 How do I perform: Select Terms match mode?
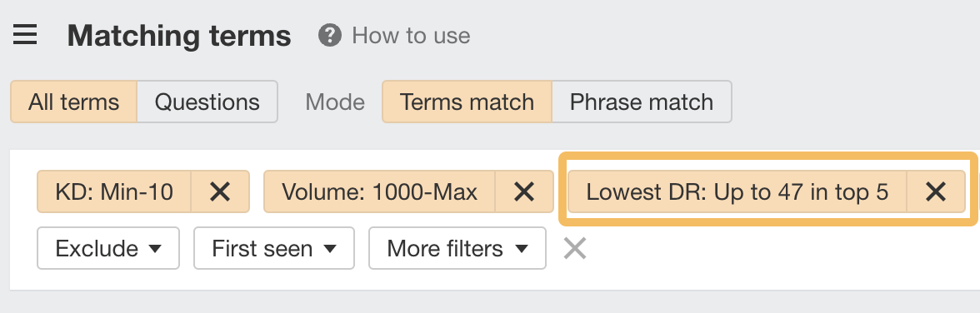click(x=467, y=102)
